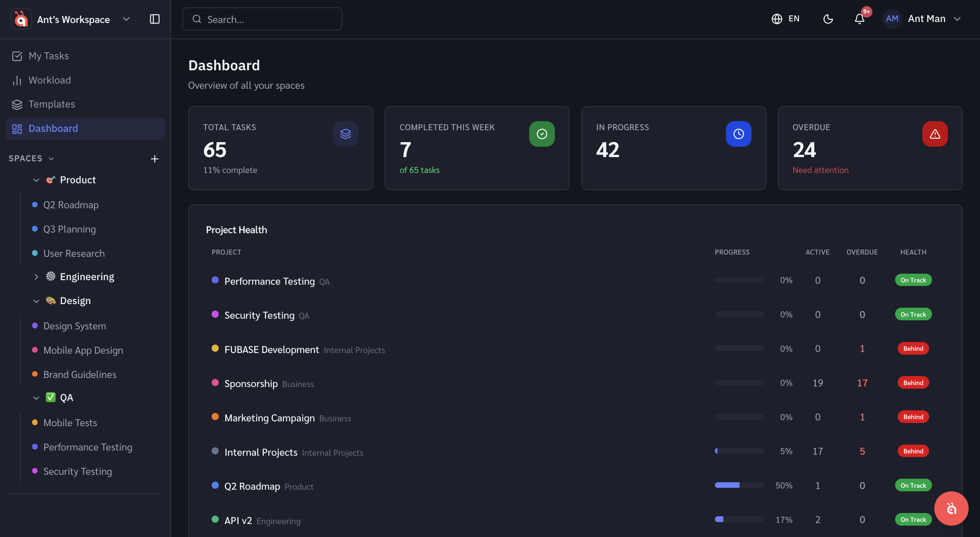
Task: Add a new space with the plus icon
Action: click(x=155, y=159)
